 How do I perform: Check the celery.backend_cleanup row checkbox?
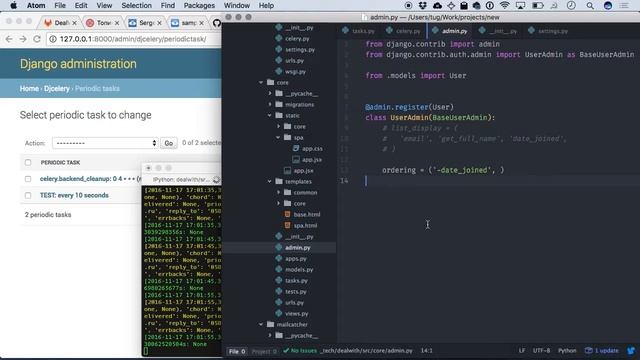28,179
